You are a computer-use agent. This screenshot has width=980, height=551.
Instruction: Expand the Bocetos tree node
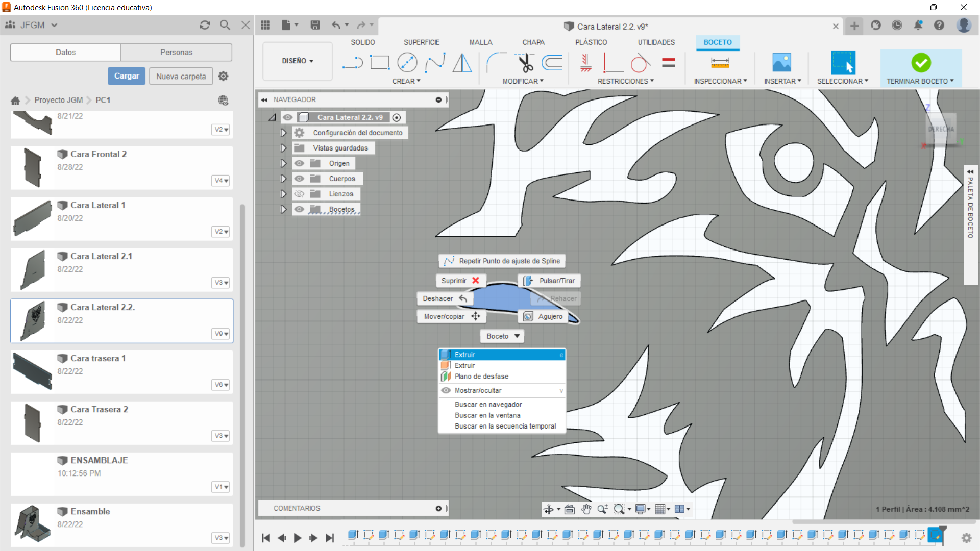(x=283, y=209)
